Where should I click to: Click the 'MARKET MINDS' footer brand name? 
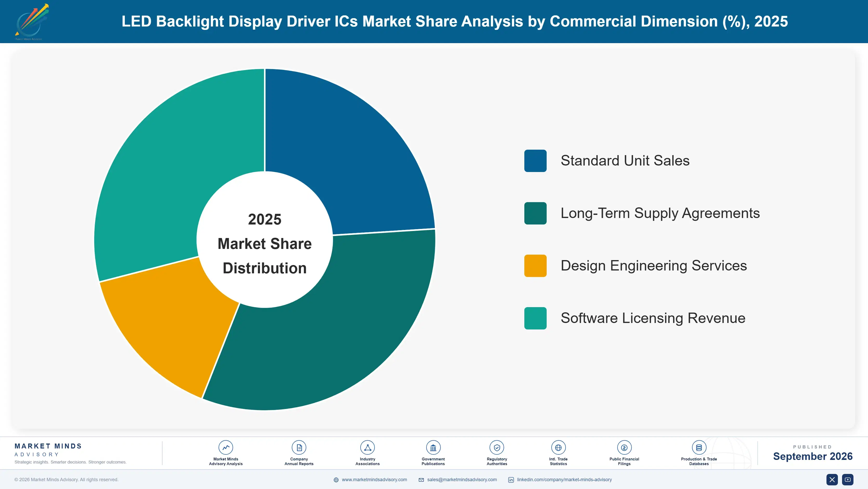[48, 446]
